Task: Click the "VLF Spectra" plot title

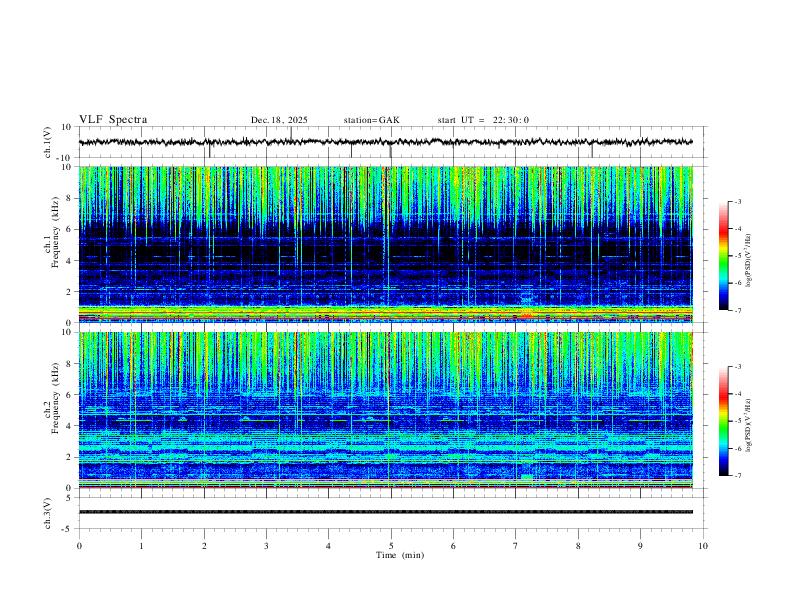Action: point(113,120)
